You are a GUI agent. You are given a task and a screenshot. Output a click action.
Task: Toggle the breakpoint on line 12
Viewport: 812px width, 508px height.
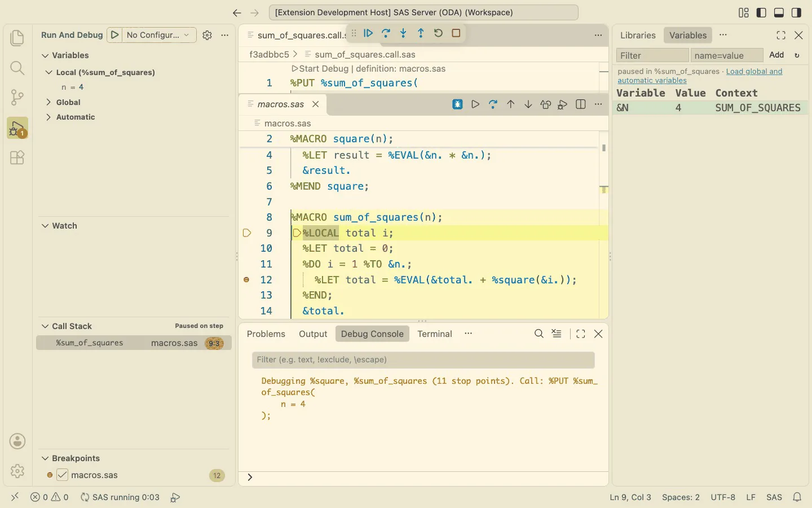coord(246,279)
